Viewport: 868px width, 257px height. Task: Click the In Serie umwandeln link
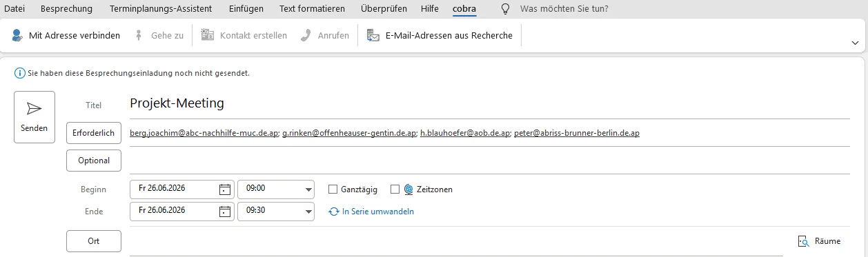coord(378,212)
